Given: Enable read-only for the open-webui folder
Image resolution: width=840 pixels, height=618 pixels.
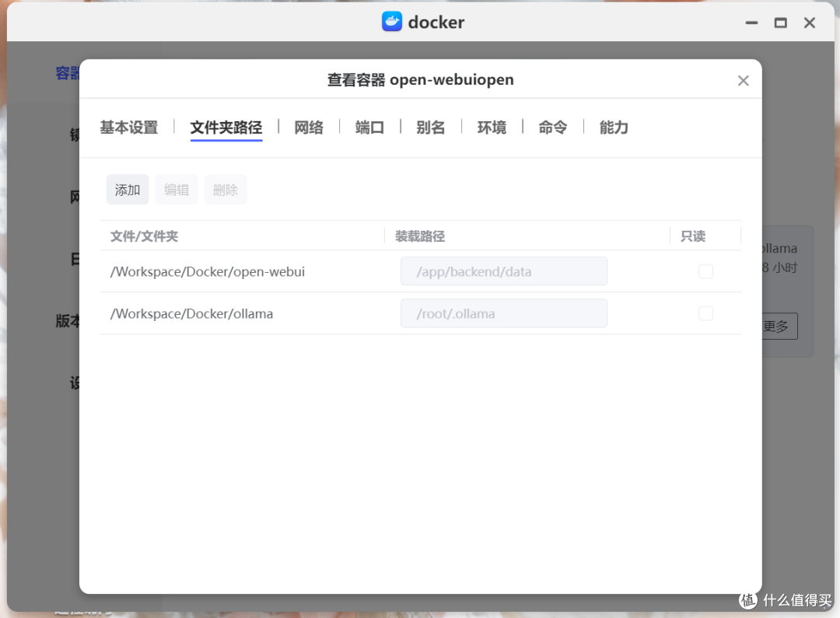Looking at the screenshot, I should 705,271.
